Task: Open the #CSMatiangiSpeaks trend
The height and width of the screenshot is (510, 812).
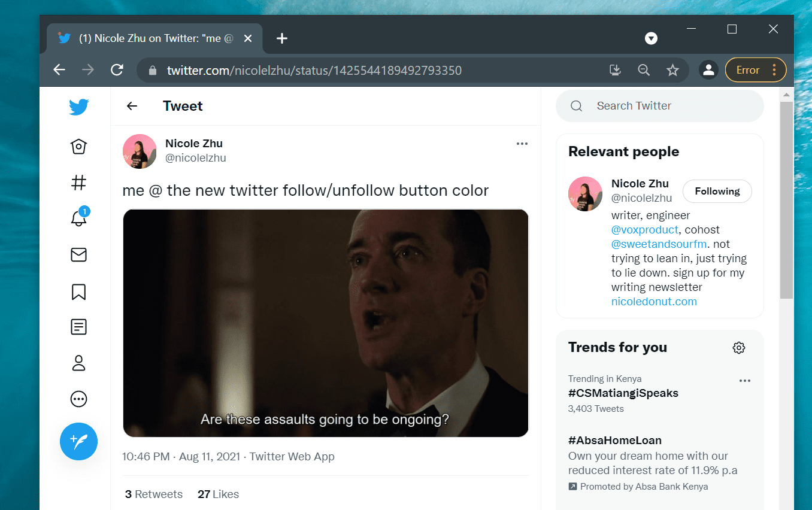Action: (623, 393)
